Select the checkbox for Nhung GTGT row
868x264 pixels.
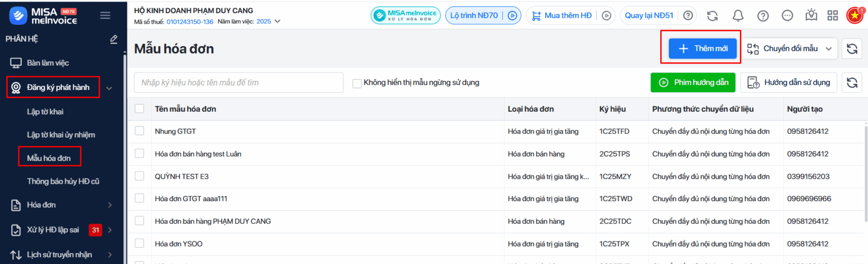coord(139,131)
